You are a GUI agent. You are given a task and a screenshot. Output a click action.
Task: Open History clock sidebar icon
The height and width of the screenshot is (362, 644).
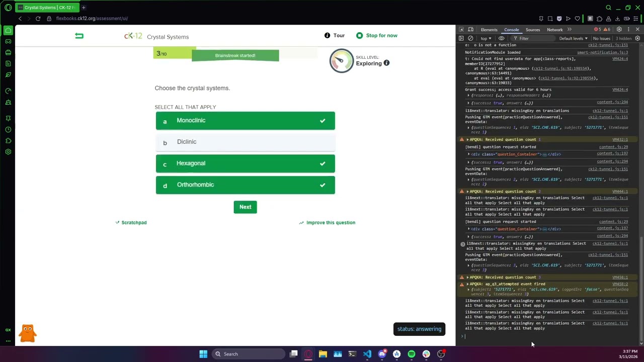(8, 130)
